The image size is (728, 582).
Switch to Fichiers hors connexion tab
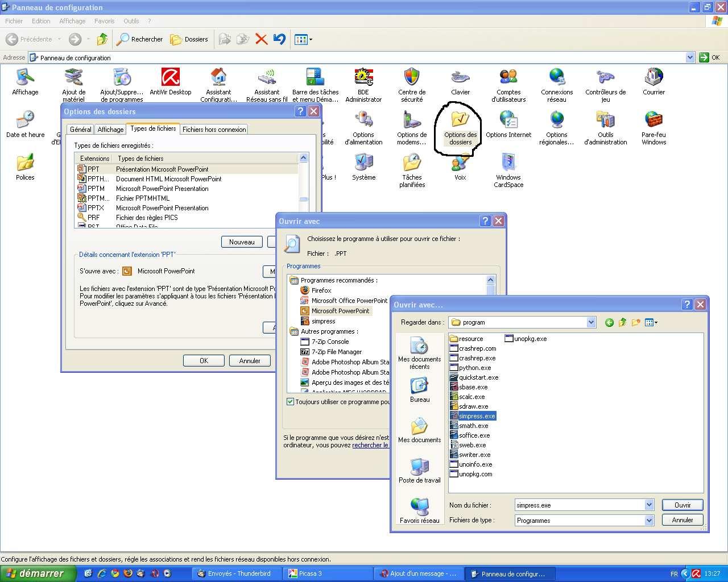214,130
